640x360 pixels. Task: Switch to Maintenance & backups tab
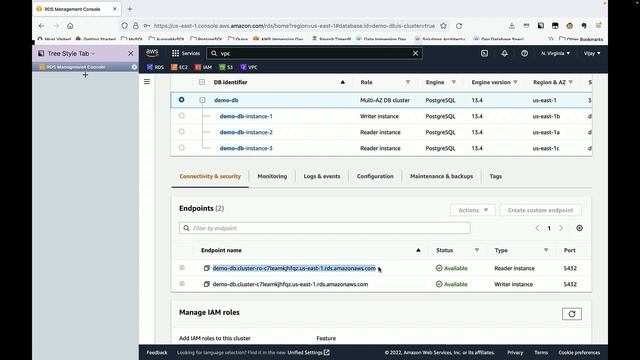(x=442, y=176)
